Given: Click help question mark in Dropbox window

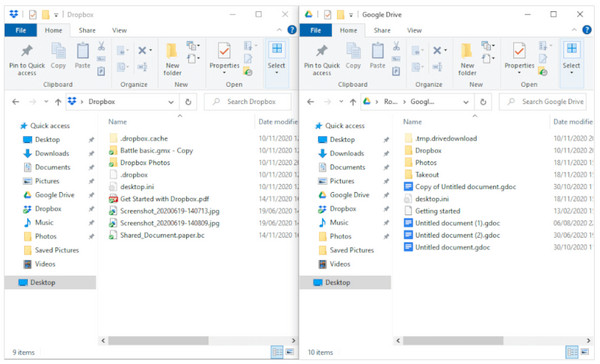Looking at the screenshot, I should tap(292, 30).
